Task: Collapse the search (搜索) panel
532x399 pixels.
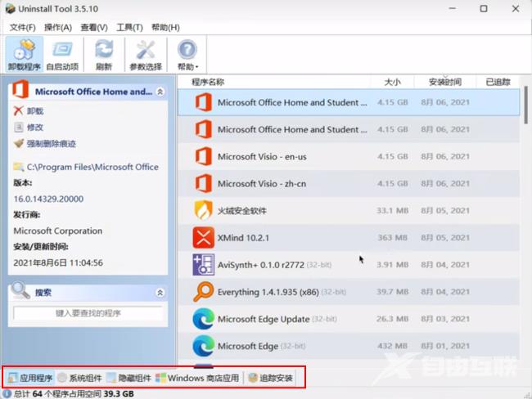Action: tap(160, 292)
